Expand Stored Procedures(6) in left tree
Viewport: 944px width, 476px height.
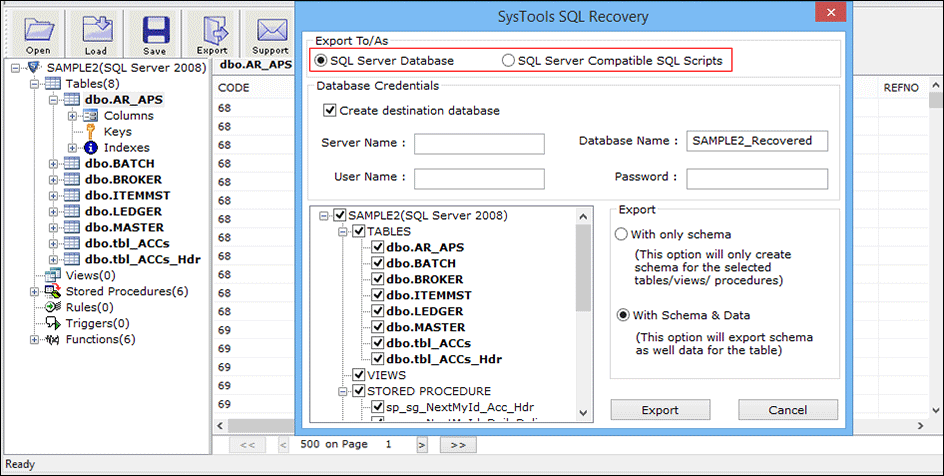point(34,291)
